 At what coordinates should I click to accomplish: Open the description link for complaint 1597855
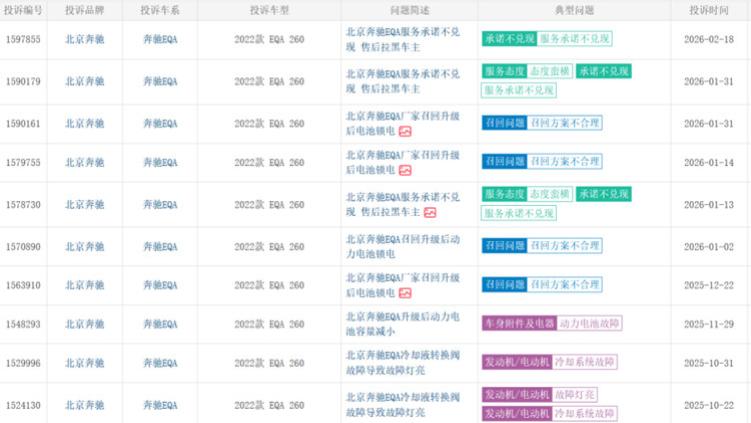(403, 39)
